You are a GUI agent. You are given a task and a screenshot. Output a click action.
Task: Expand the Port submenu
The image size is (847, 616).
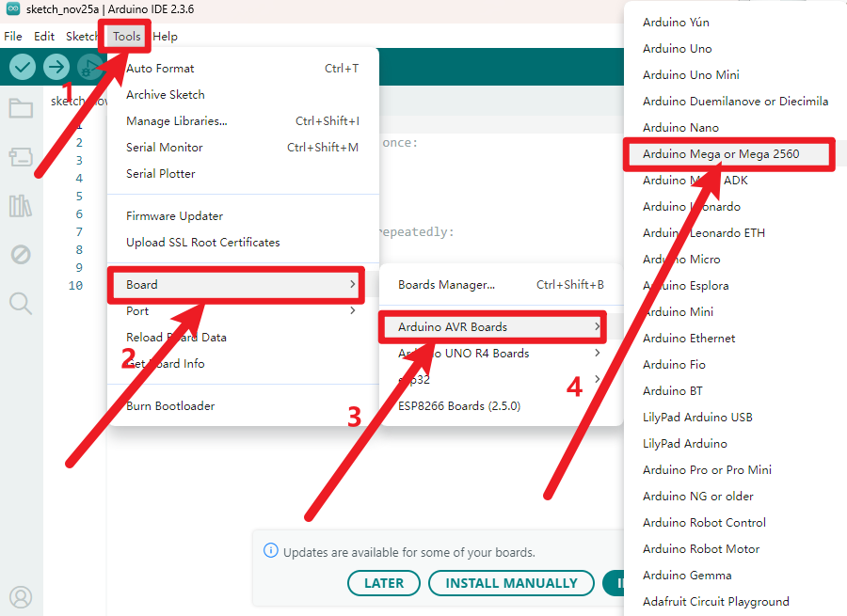[x=243, y=311]
